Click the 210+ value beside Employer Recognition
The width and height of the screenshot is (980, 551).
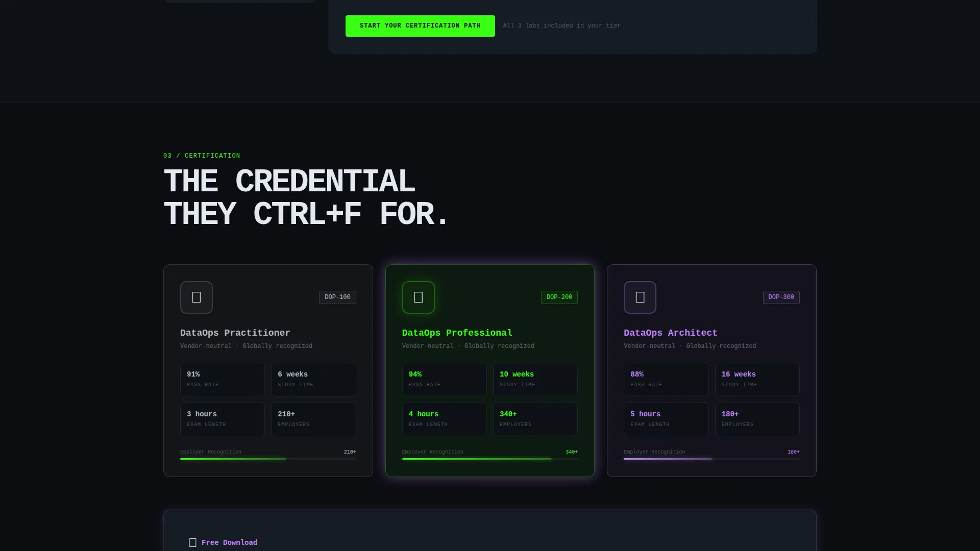tap(350, 452)
